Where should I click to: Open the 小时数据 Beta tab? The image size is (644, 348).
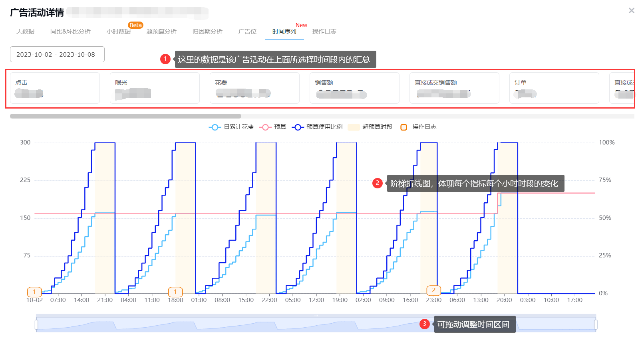119,32
